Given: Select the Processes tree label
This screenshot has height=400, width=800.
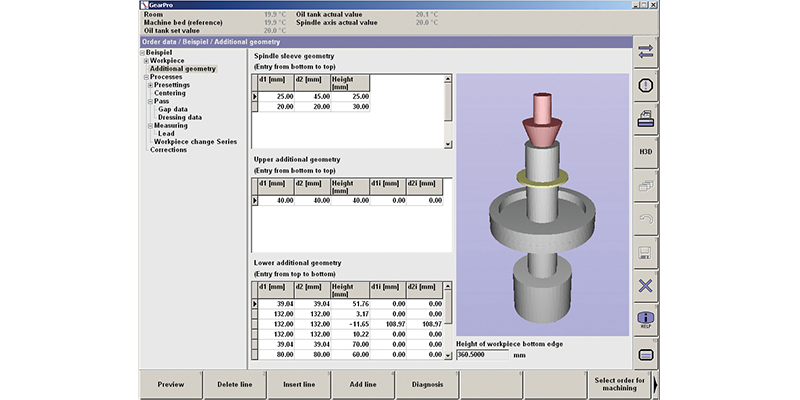Looking at the screenshot, I should 166,77.
